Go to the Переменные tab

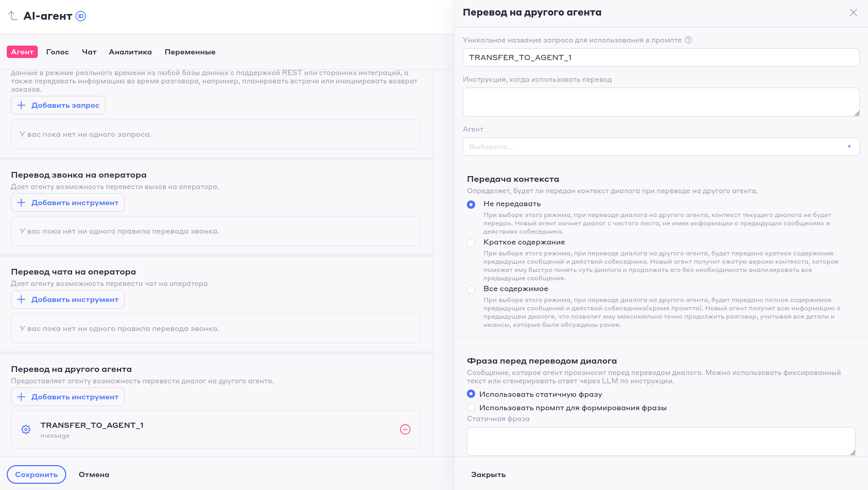click(190, 52)
